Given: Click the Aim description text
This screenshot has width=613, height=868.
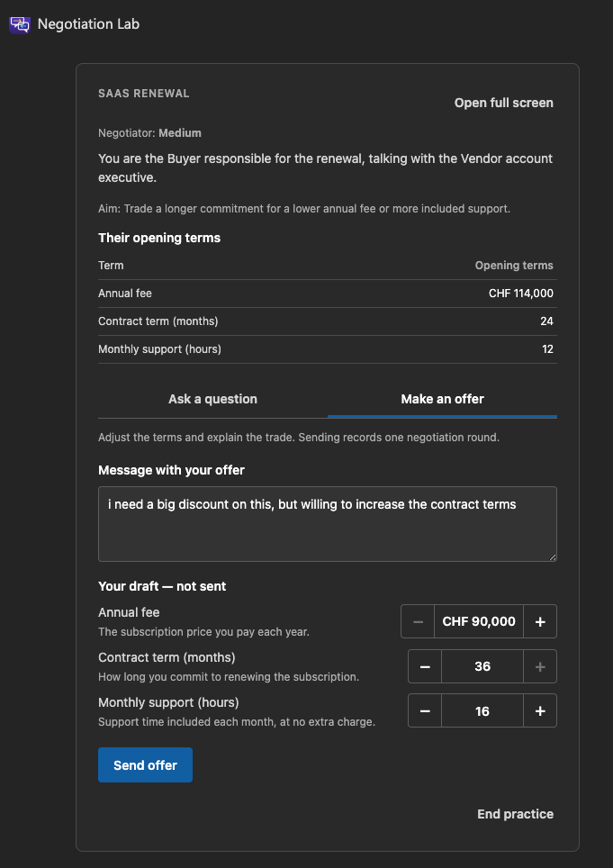Looking at the screenshot, I should (304, 209).
